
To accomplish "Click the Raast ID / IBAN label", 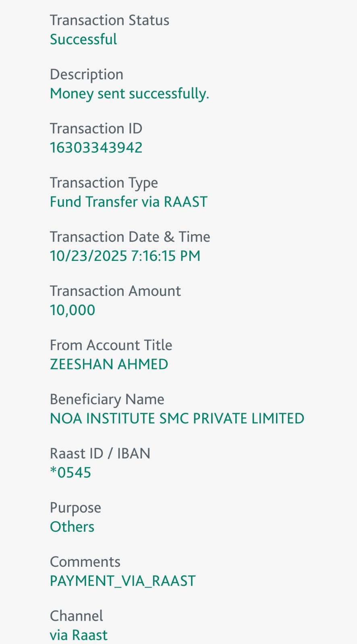I will 100,454.
